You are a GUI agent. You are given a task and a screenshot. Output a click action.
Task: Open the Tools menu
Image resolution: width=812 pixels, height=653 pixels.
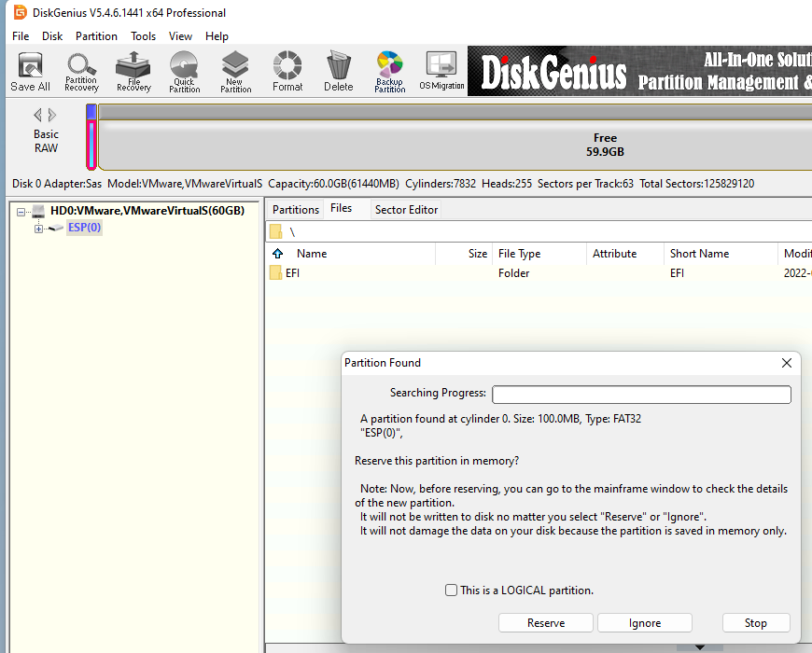(143, 36)
